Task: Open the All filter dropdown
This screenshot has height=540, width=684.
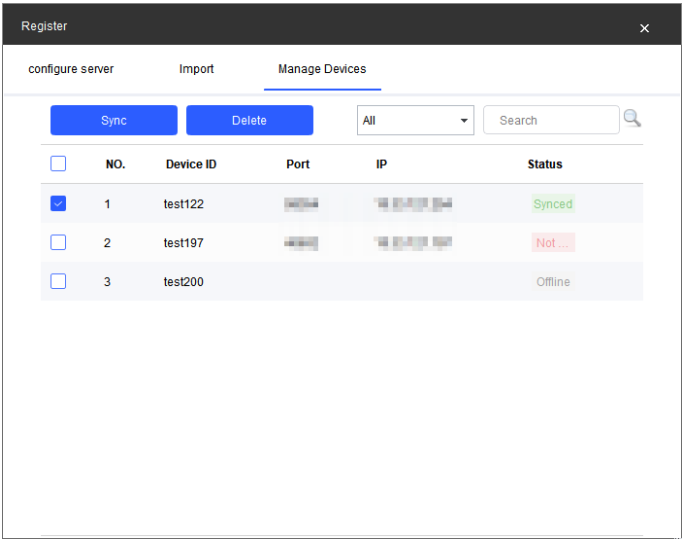Action: click(415, 120)
